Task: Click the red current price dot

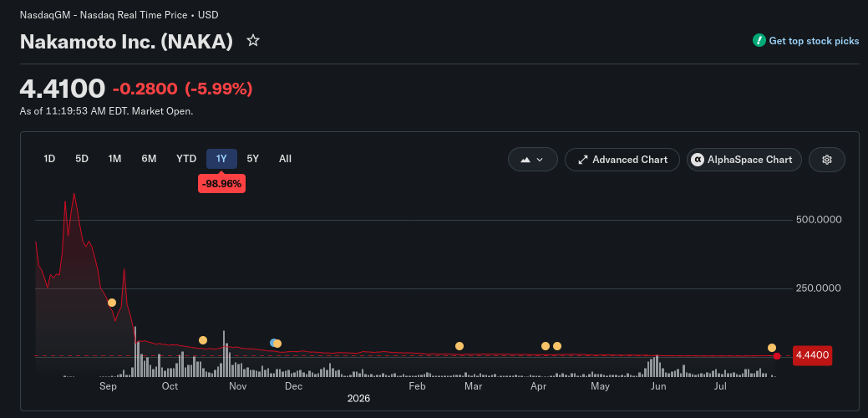Action: pyautogui.click(x=777, y=356)
